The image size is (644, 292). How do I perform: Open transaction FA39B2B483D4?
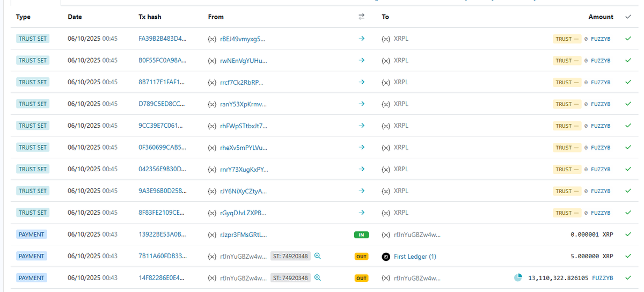pyautogui.click(x=163, y=39)
